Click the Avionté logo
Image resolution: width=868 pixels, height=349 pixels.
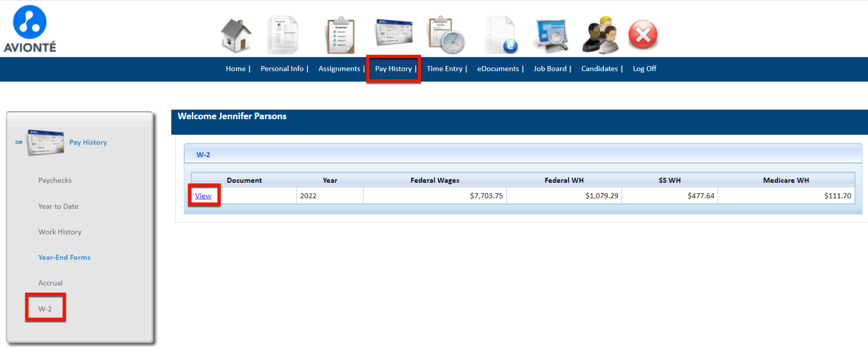(30, 29)
